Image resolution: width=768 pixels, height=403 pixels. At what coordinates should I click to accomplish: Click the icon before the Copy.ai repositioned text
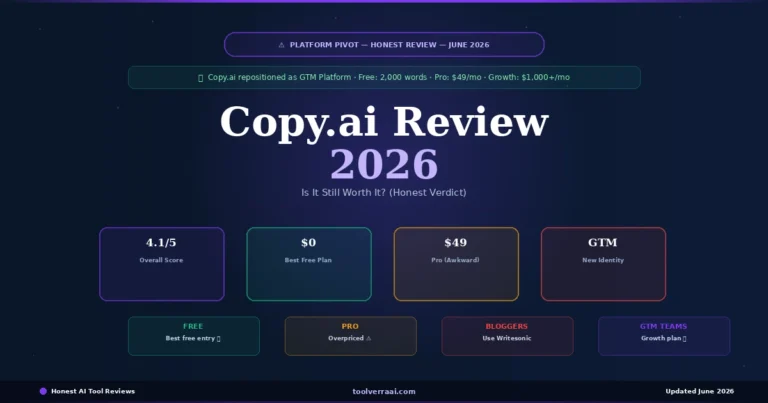[200, 78]
